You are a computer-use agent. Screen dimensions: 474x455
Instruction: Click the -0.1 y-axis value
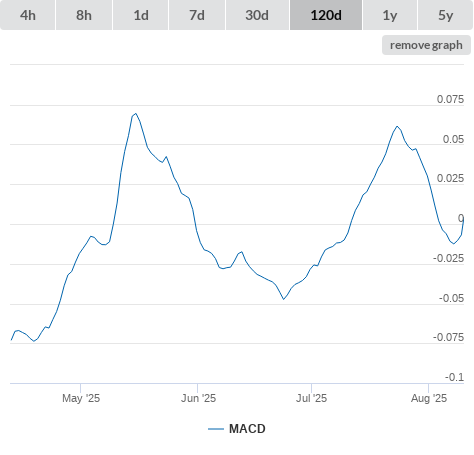pos(454,377)
